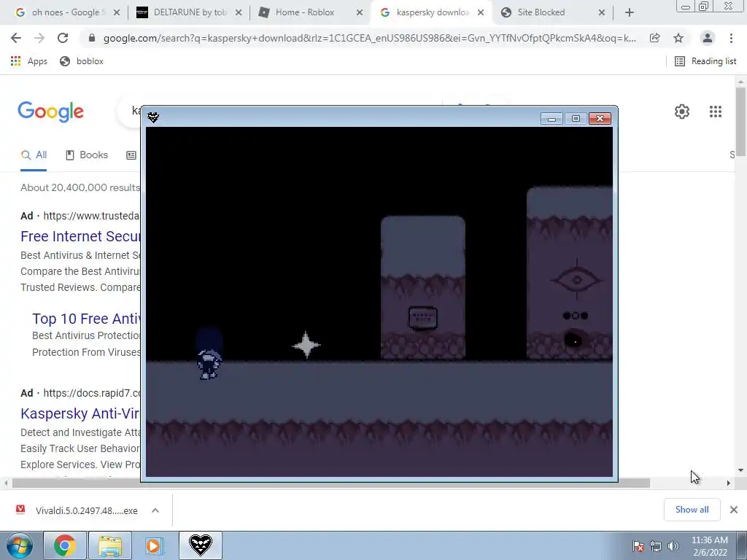This screenshot has width=747, height=560.
Task: Click the Google logo
Action: 50,112
